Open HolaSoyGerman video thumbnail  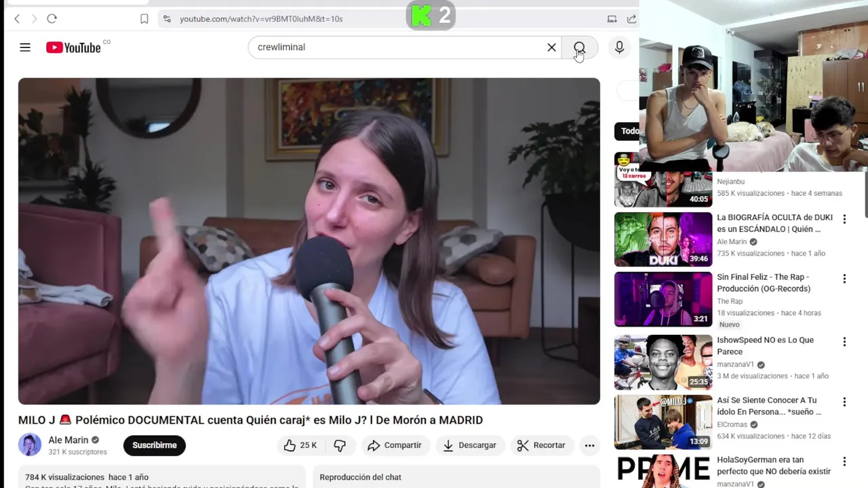(663, 472)
